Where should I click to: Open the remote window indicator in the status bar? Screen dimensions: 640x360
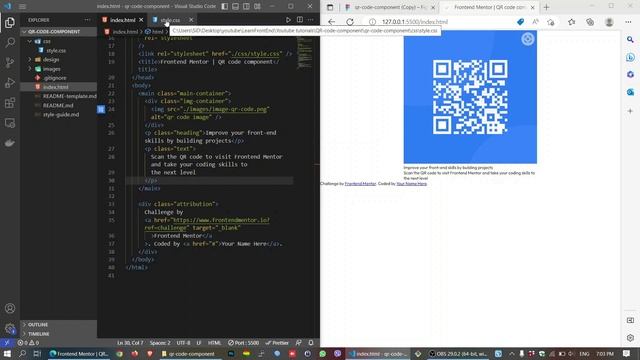point(7,343)
